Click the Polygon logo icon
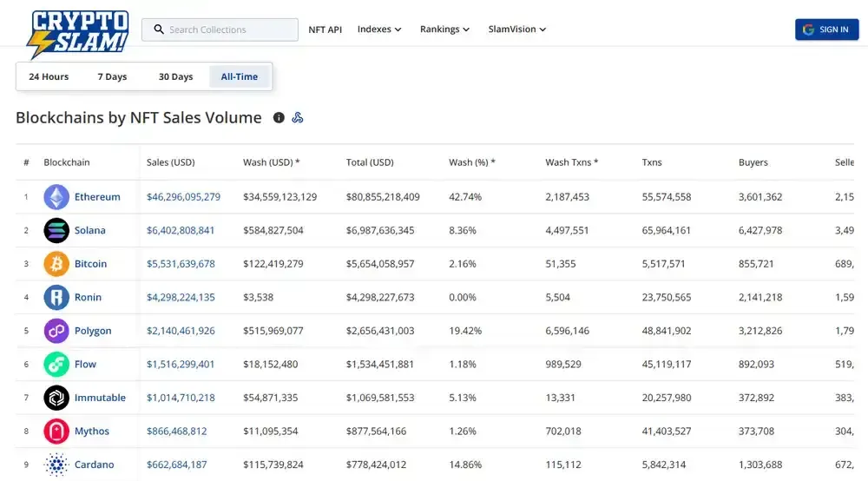The height and width of the screenshot is (481, 868). (x=56, y=331)
